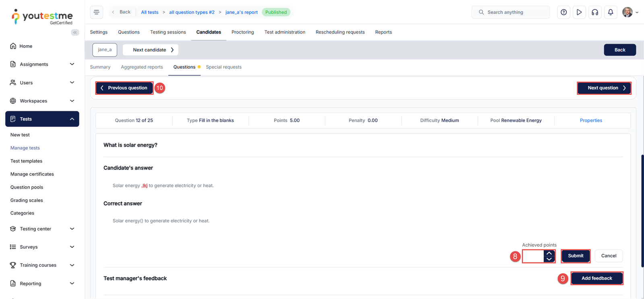Decrease achieved points with down arrow

(549, 259)
